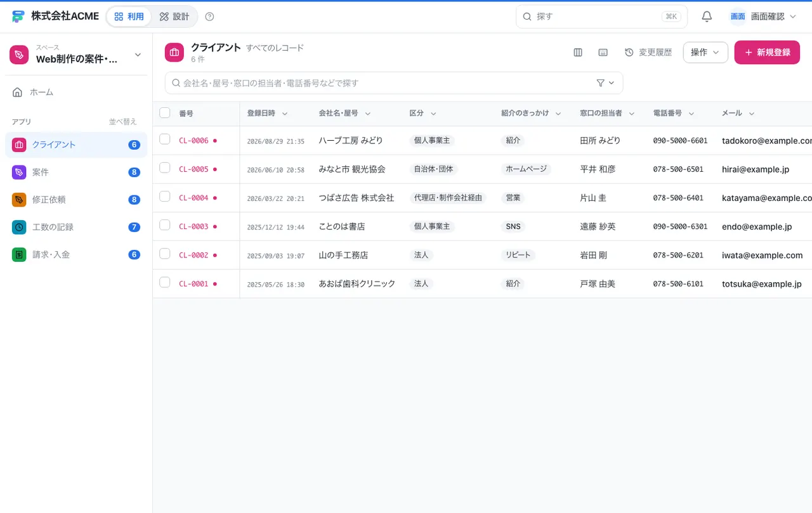Expand the space switcher chevron
This screenshot has width=812, height=513.
pyautogui.click(x=138, y=55)
